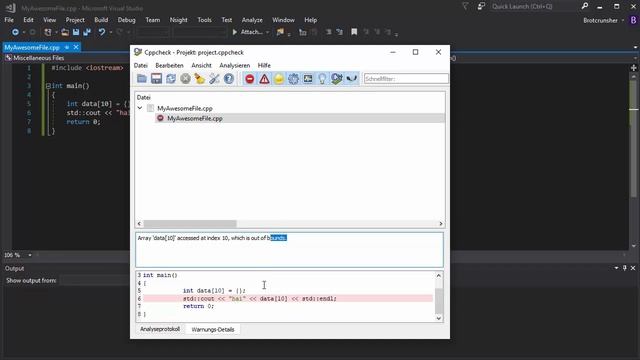The width and height of the screenshot is (640, 360).
Task: Toggle the gear performance filter in Cppcheck
Action: click(293, 79)
